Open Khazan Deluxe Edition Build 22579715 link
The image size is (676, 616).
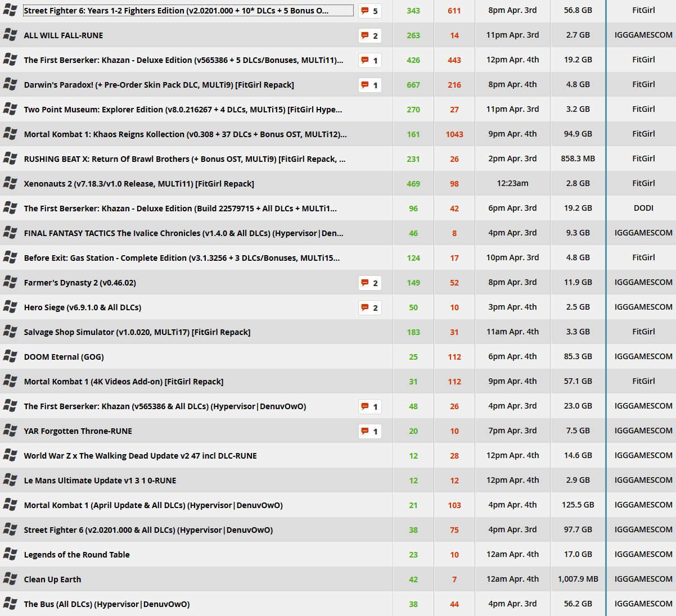pyautogui.click(x=181, y=209)
